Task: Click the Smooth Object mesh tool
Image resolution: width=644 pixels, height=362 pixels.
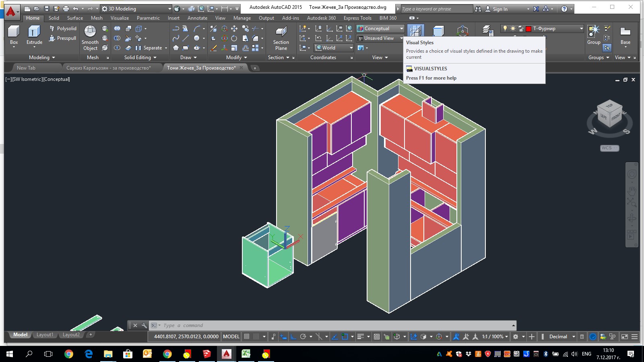Action: [x=90, y=32]
